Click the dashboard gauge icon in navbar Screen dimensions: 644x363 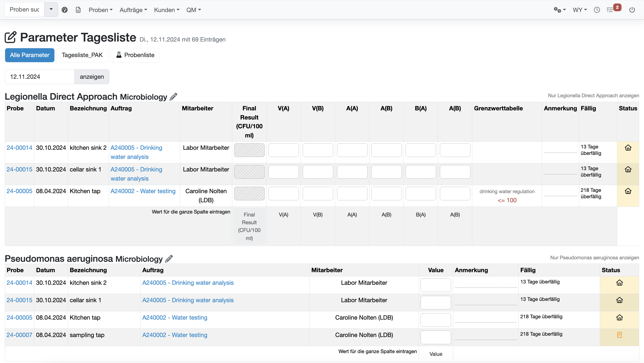point(65,10)
